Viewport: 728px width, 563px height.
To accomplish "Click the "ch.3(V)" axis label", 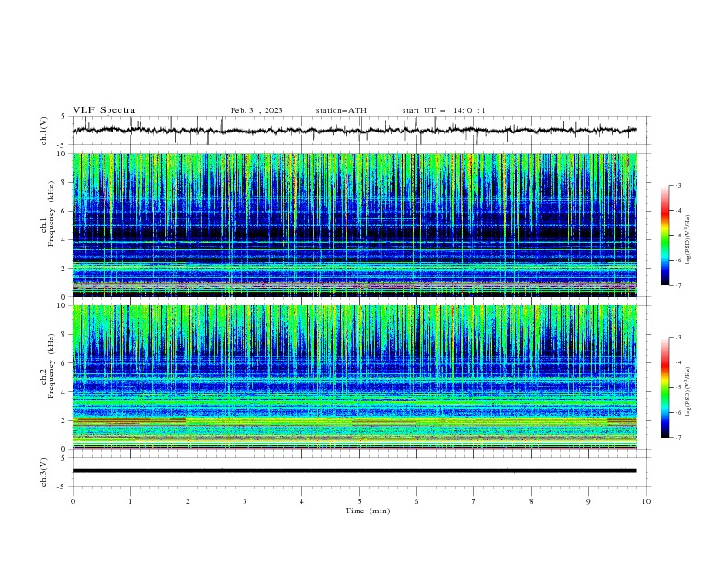I will [x=44, y=472].
